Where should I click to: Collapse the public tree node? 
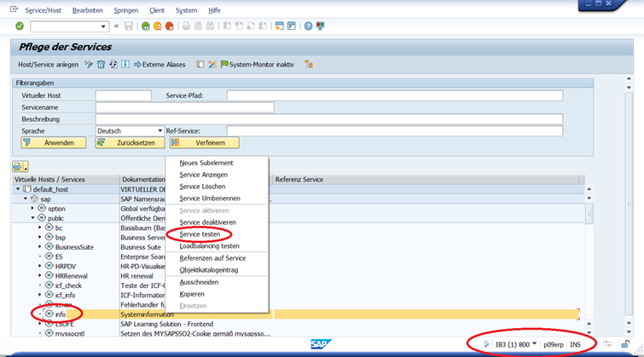33,218
